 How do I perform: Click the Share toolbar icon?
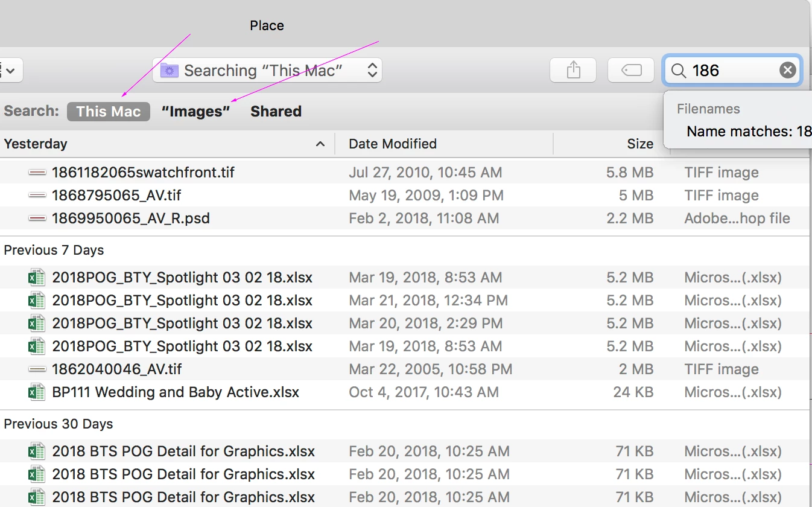coord(573,71)
